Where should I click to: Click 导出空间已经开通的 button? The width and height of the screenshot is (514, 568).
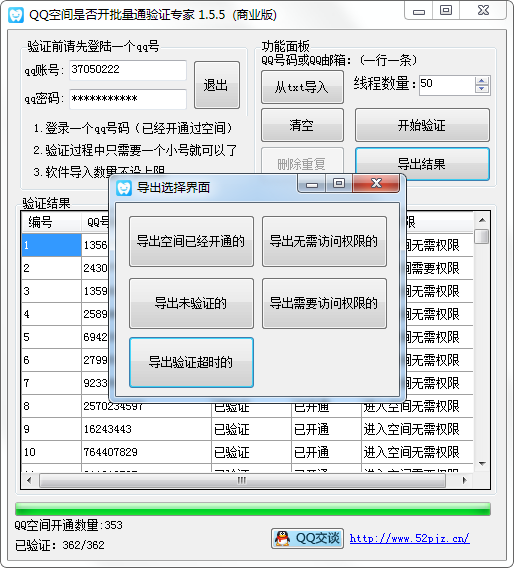pos(191,241)
